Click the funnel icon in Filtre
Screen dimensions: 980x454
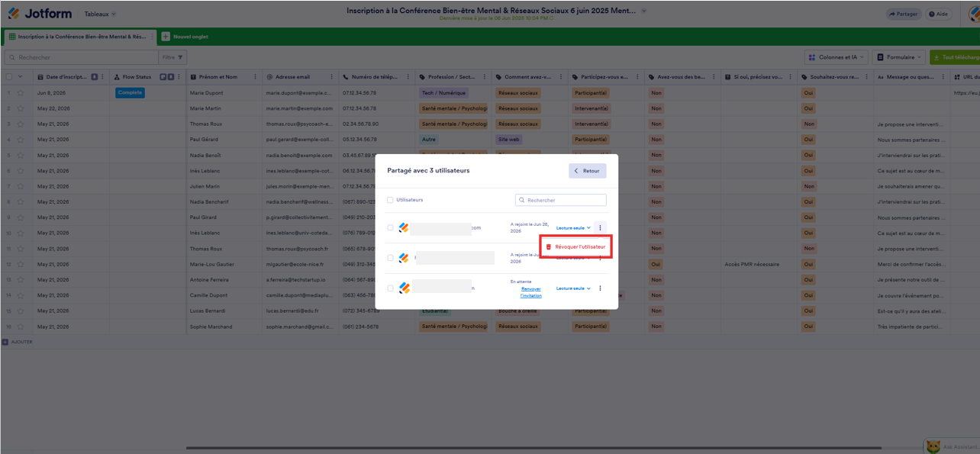(x=181, y=57)
